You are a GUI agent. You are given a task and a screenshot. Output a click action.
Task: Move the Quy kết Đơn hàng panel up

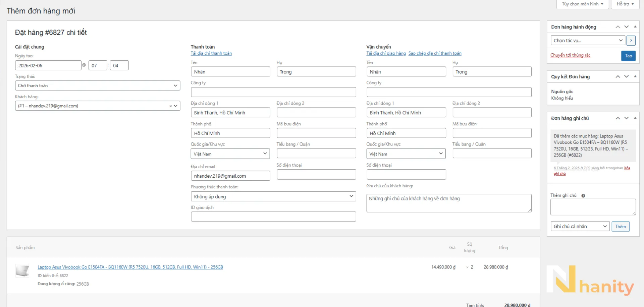618,76
